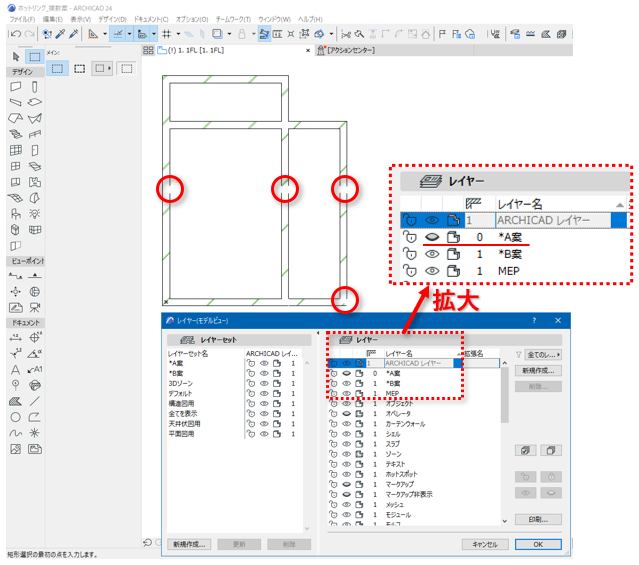Open the 全てのレイヤー filter dropdown
The image size is (639, 565).
tap(543, 354)
